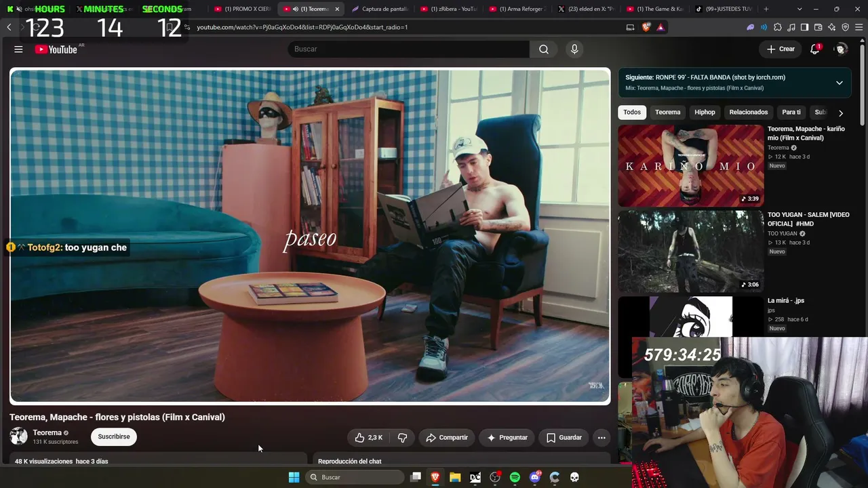Click the TOO YUGAN - SALEM video title
This screenshot has width=868, height=488.
pos(808,219)
